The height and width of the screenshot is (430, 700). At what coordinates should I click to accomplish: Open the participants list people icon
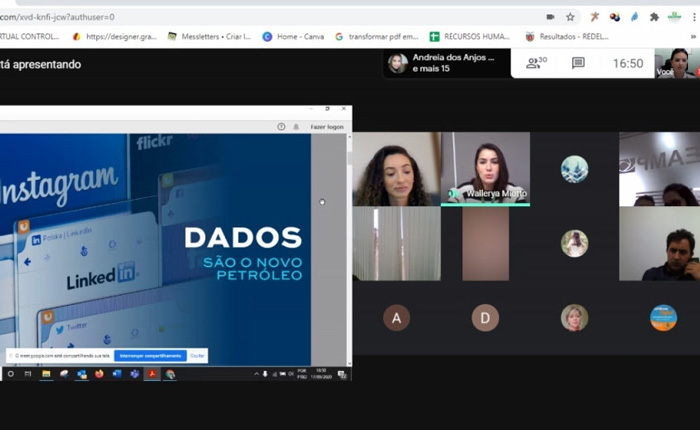pos(537,63)
